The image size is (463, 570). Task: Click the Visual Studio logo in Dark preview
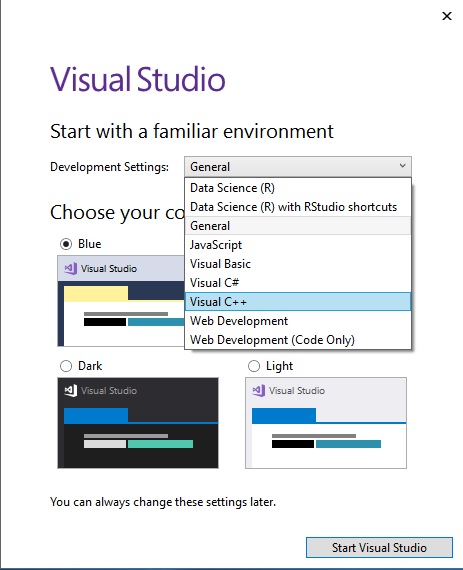tap(71, 390)
